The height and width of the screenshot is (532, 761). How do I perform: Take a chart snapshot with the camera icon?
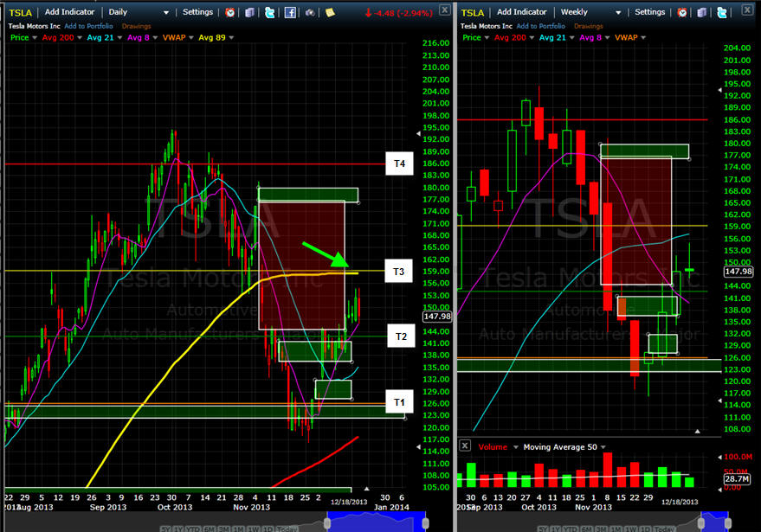[x=310, y=13]
